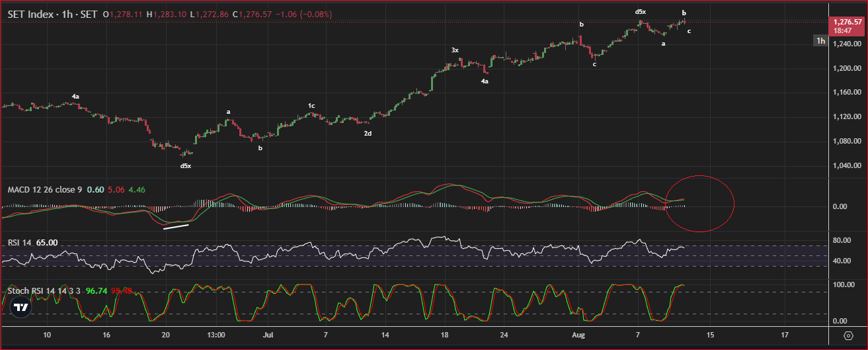Click Stoch RSI K value 96.74
Screen dimensions: 868x350
point(97,290)
